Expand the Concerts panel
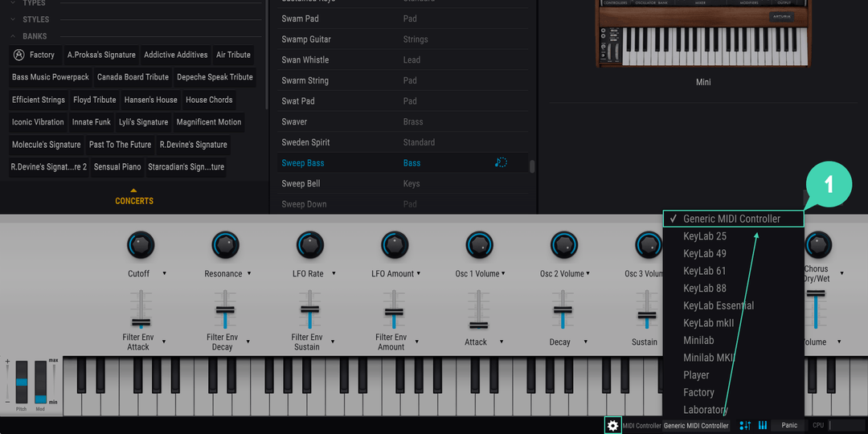Image resolution: width=868 pixels, height=434 pixels. (x=134, y=198)
